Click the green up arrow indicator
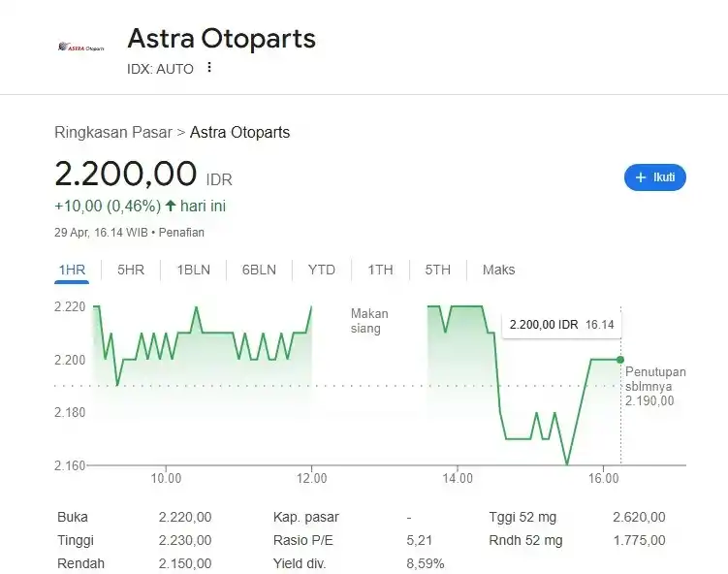The image size is (728, 574). tap(171, 206)
